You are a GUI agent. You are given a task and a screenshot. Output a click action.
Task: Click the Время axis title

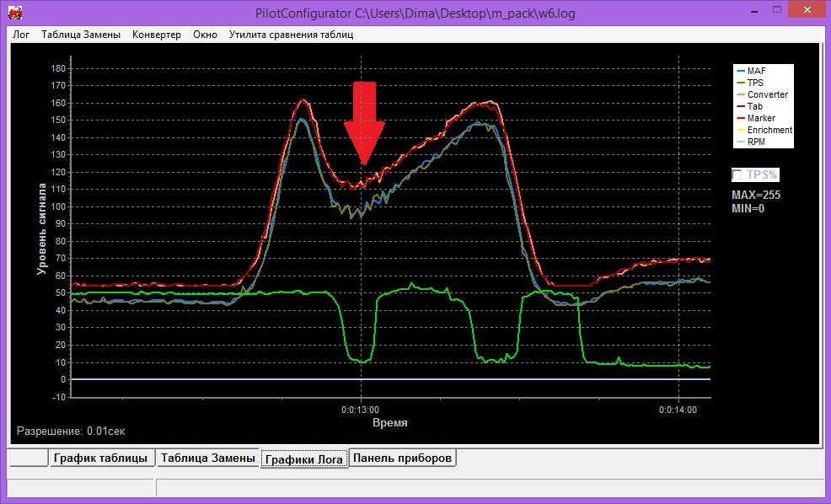click(x=390, y=423)
